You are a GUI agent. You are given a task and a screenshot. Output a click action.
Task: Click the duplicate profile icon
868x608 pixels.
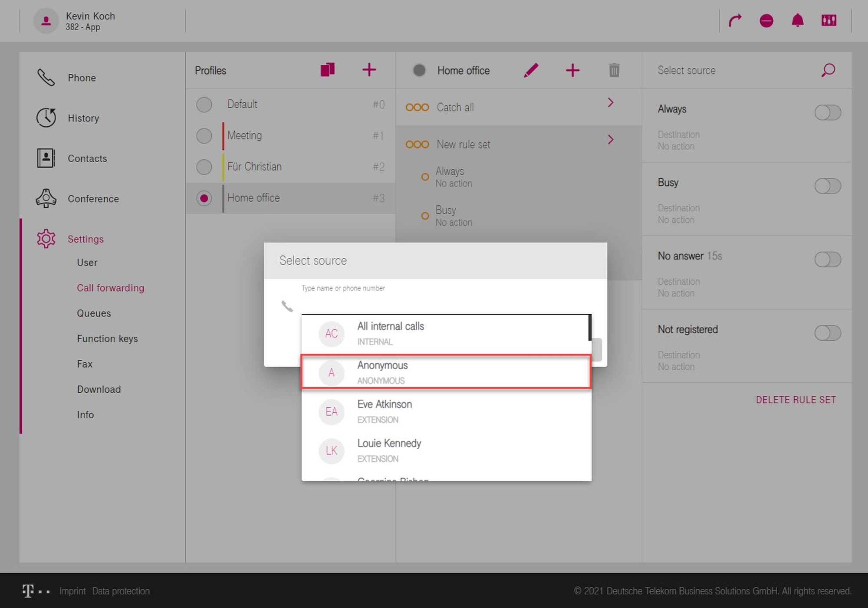pyautogui.click(x=328, y=70)
